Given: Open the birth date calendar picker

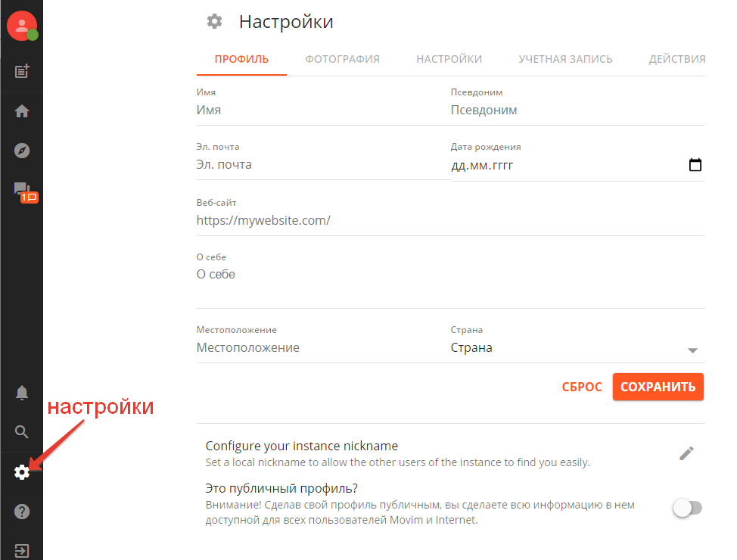Looking at the screenshot, I should 695,165.
